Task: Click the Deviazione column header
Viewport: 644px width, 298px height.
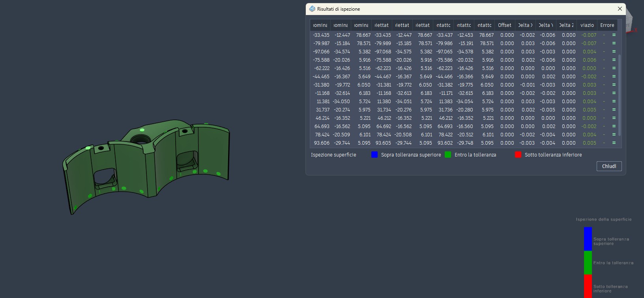Action: [x=587, y=25]
